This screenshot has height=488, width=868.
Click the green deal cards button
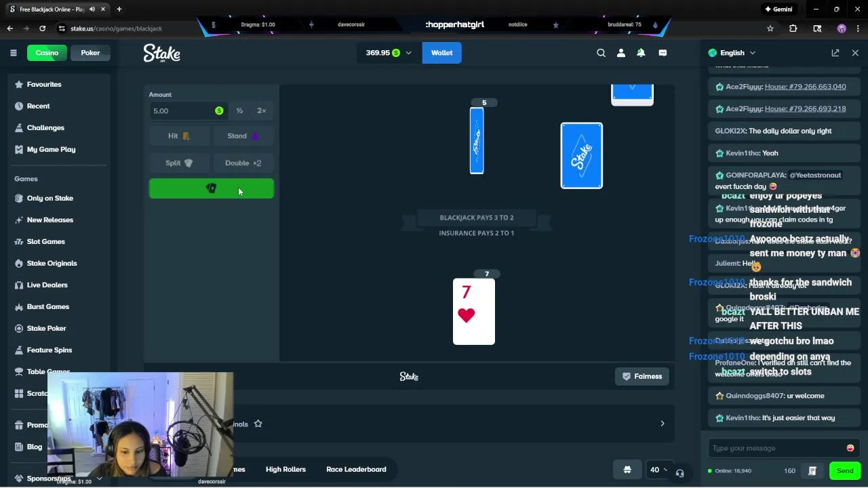(x=212, y=188)
